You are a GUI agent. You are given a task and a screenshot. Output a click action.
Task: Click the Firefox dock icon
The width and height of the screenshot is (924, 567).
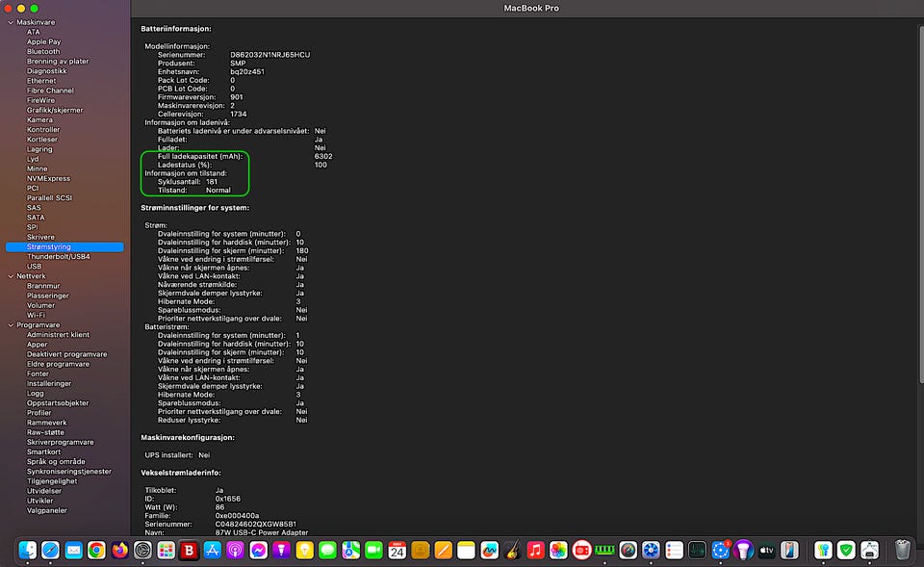click(119, 550)
